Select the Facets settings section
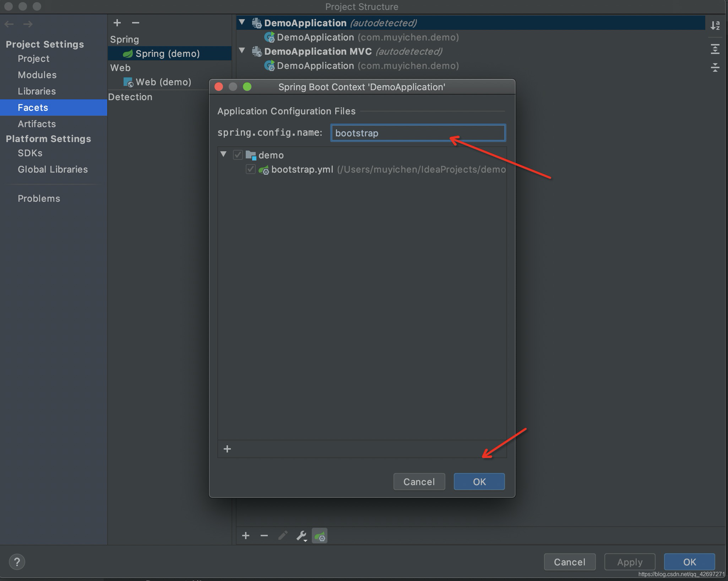728x581 pixels. (54, 108)
